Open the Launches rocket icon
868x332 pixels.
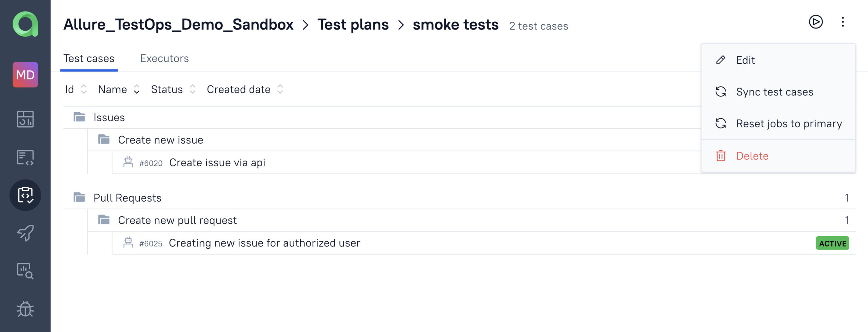pos(25,233)
